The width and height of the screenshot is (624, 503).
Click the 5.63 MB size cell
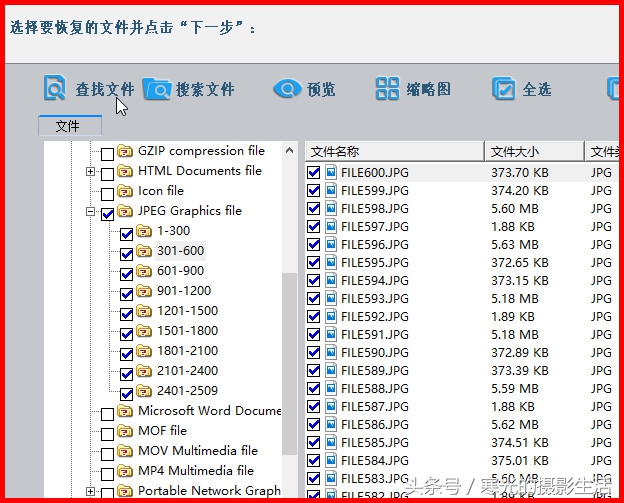(x=515, y=244)
